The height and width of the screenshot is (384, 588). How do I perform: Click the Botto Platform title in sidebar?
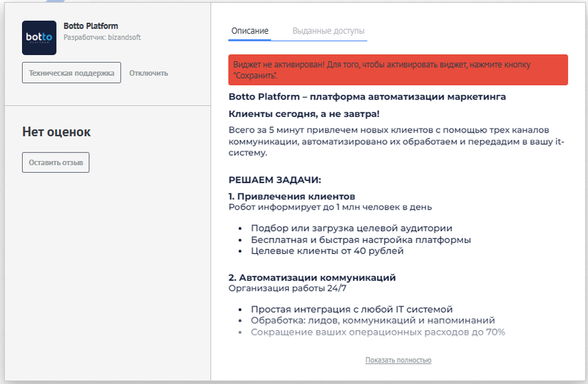(x=90, y=26)
